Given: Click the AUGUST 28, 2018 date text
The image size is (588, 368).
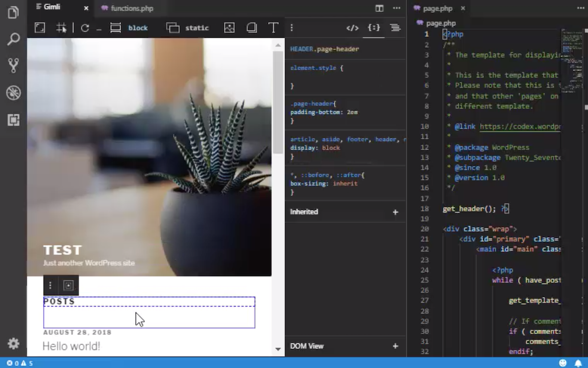Looking at the screenshot, I should click(x=77, y=332).
